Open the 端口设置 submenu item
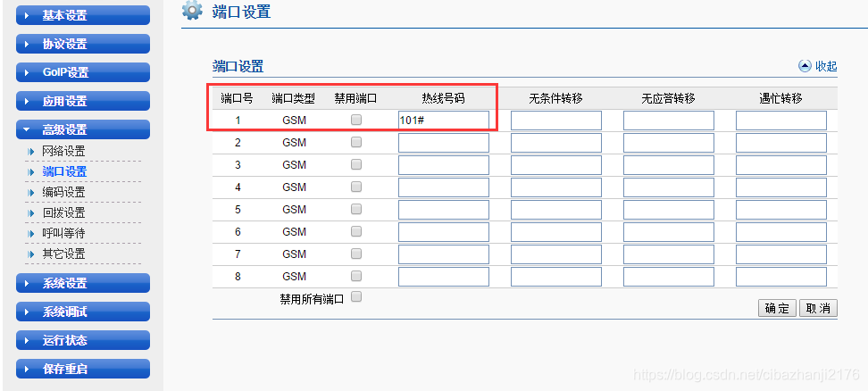Image resolution: width=868 pixels, height=391 pixels. 64,171
